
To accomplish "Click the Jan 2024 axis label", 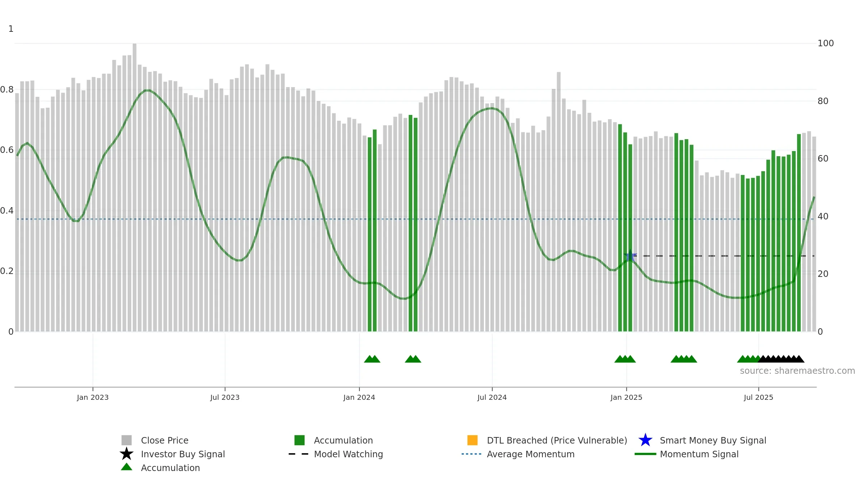I will 359,397.
